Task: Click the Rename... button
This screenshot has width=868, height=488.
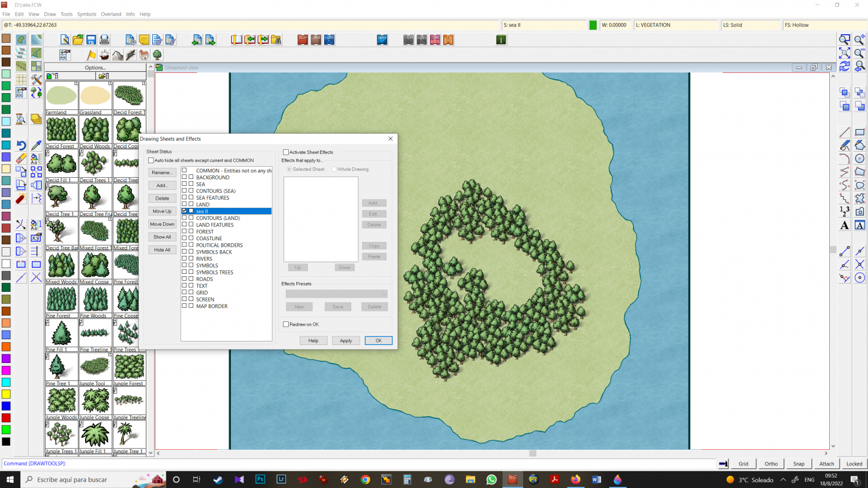Action: pos(162,173)
